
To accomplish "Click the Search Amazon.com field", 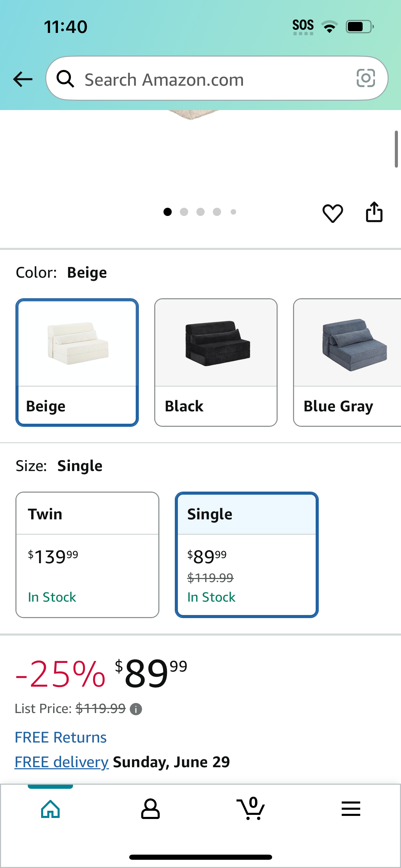I will pyautogui.click(x=217, y=79).
